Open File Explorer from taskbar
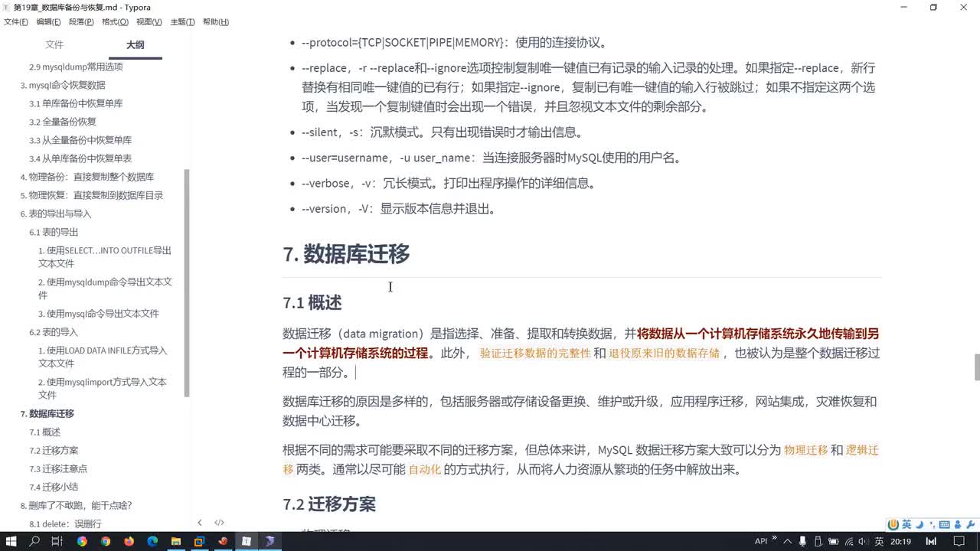980x551 pixels. 176,541
